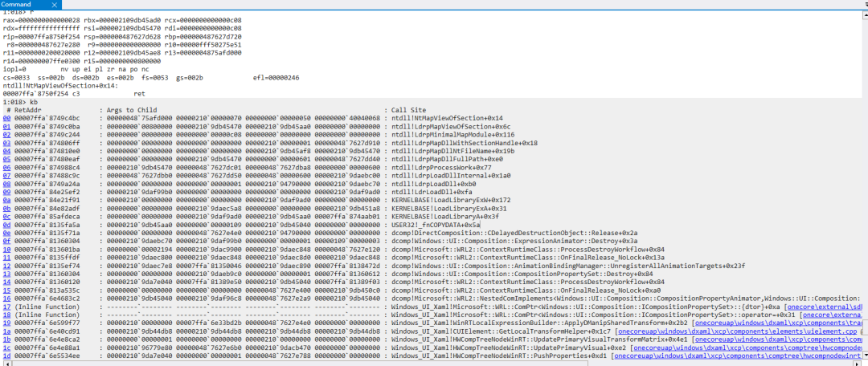Click the '1:018> kb' command line
This screenshot has height=366, width=868.
[20, 102]
